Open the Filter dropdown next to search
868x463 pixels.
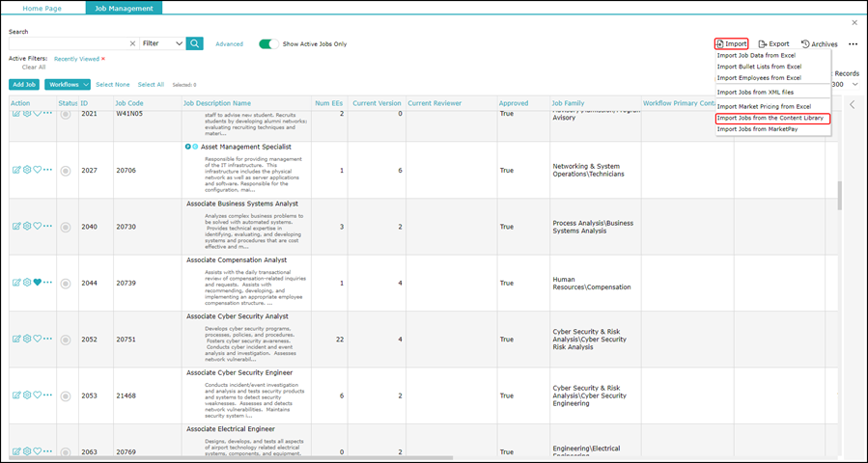click(162, 43)
